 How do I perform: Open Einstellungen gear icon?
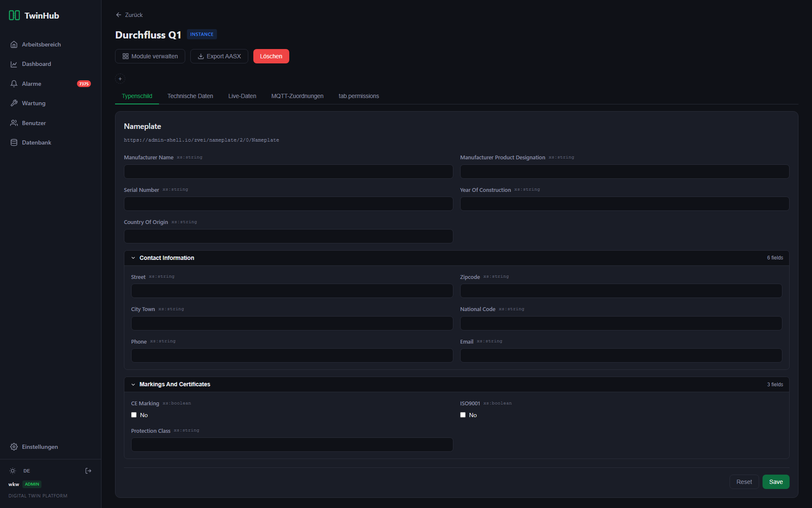[14, 447]
